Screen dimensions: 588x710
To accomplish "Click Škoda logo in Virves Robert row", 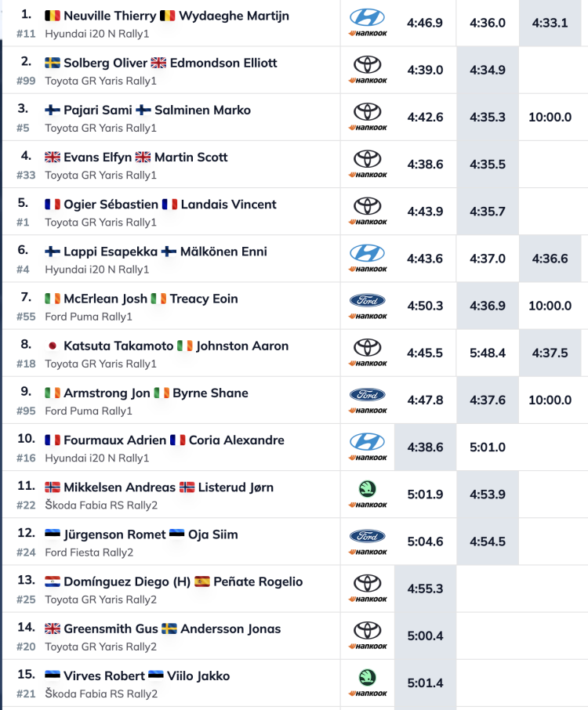I will pyautogui.click(x=367, y=677).
